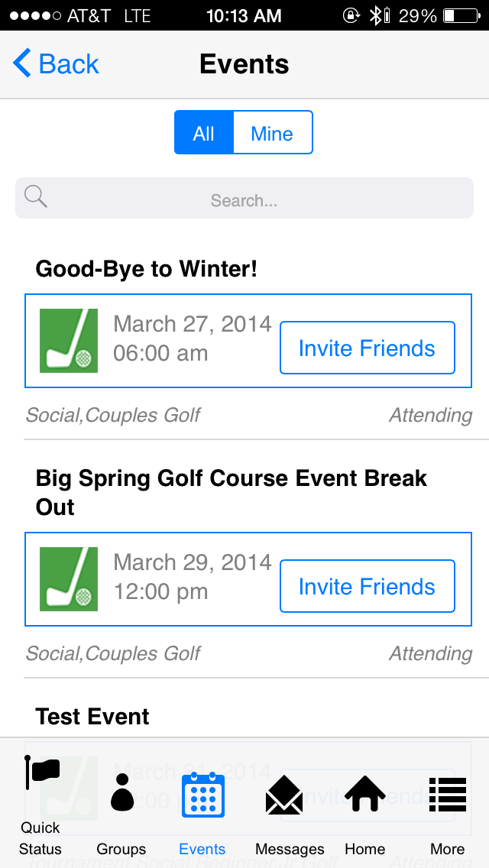Tap the search magnifying glass icon

(x=35, y=197)
